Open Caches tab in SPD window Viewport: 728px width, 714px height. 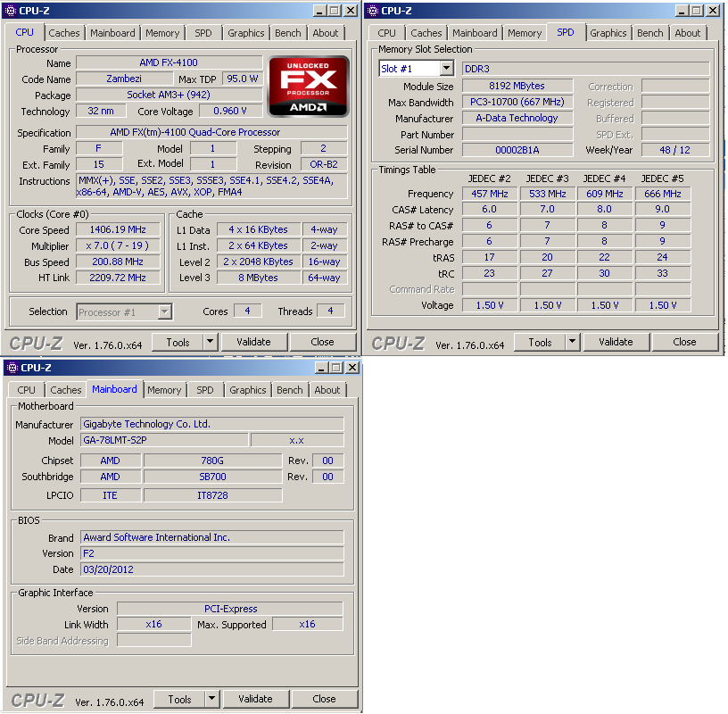point(426,33)
